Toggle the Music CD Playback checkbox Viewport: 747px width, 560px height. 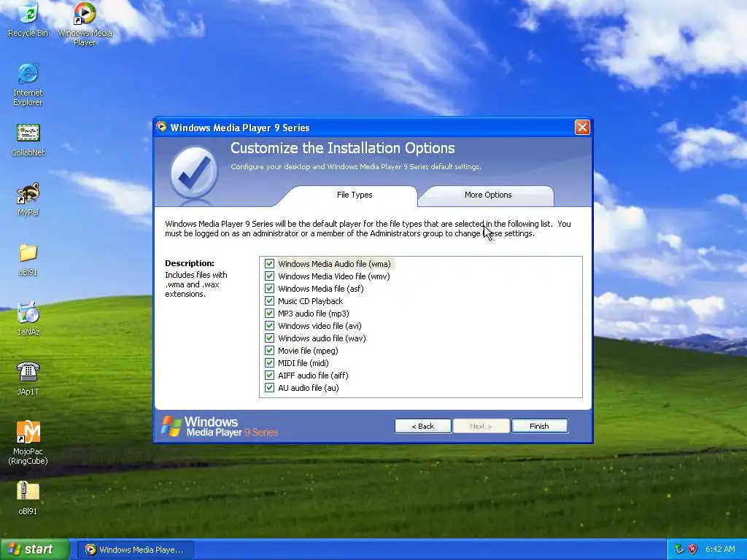pyautogui.click(x=270, y=301)
